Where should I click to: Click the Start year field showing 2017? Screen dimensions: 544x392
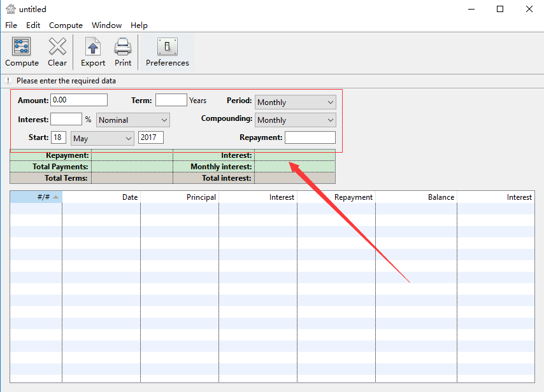click(150, 137)
